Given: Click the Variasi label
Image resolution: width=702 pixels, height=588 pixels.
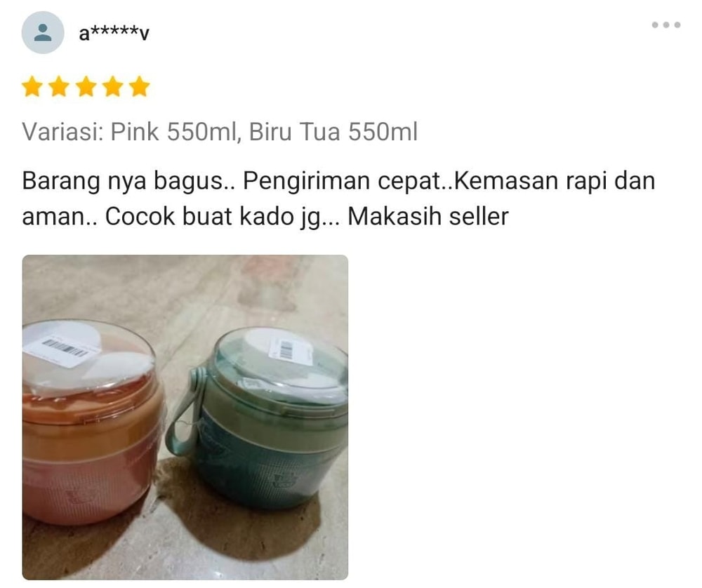Looking at the screenshot, I should (x=62, y=132).
